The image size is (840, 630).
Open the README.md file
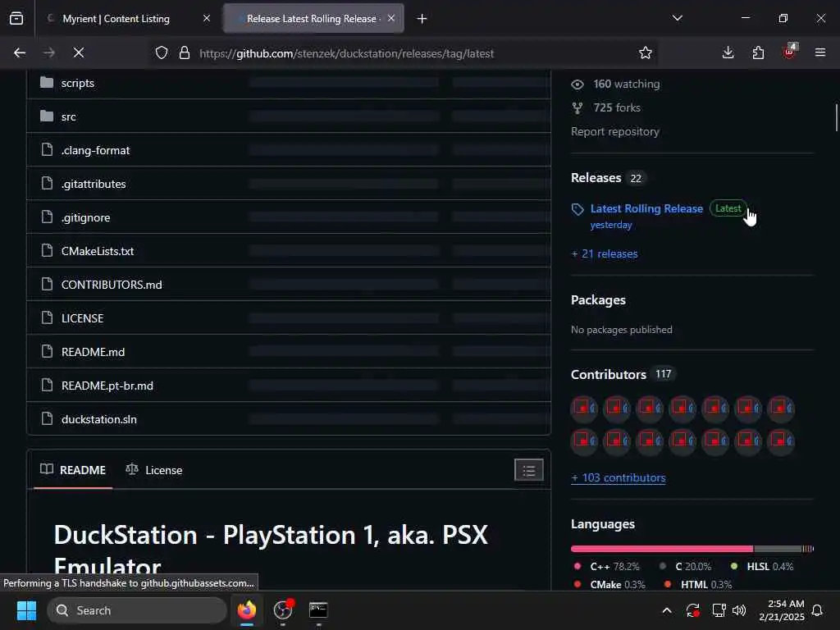tap(94, 352)
